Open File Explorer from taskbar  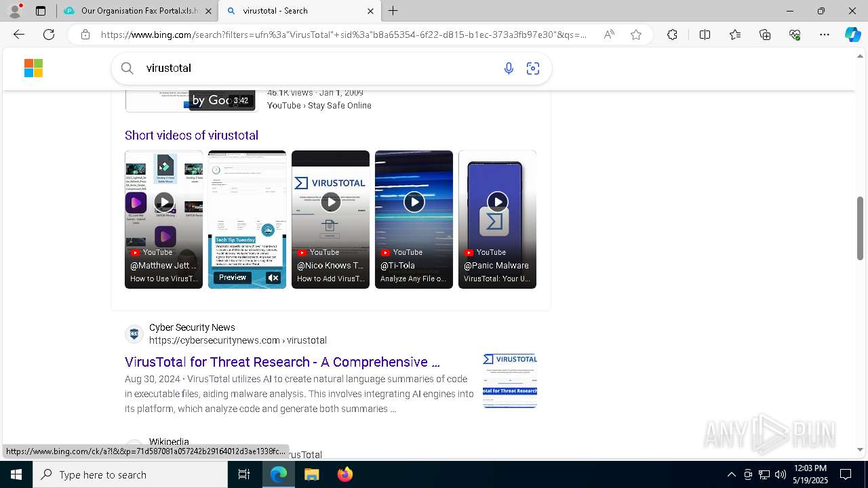point(311,474)
